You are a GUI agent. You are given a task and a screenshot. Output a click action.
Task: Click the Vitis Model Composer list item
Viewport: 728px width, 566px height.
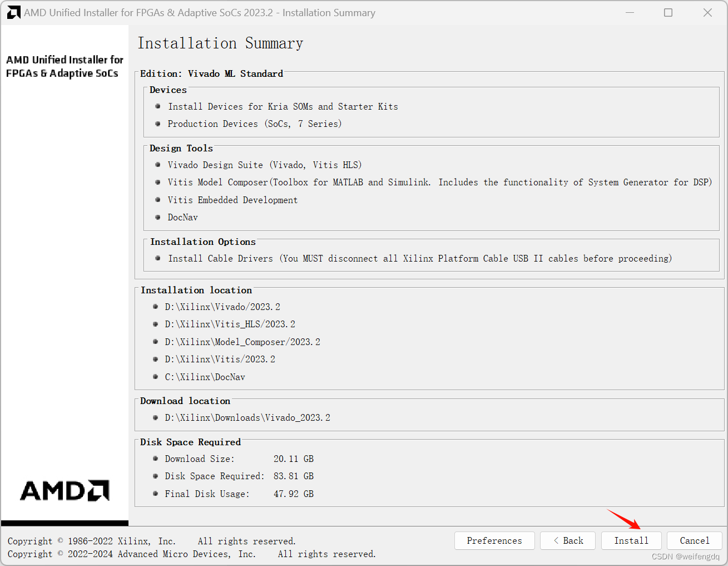(440, 182)
